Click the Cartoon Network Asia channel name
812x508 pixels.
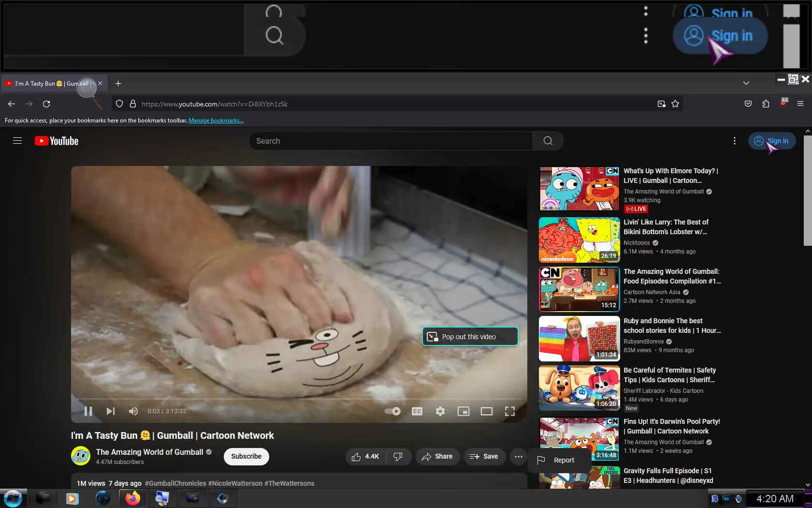pos(652,292)
